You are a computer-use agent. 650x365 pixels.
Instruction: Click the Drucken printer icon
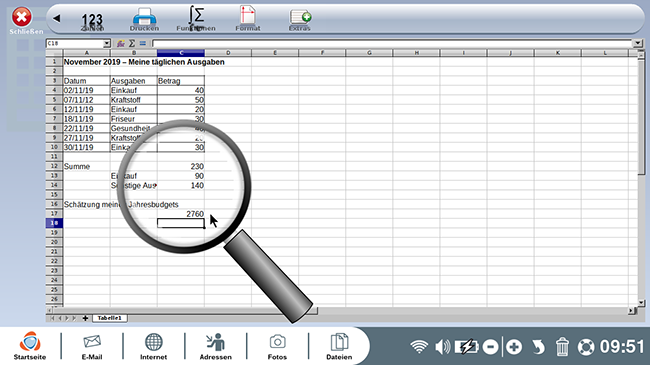pos(144,20)
